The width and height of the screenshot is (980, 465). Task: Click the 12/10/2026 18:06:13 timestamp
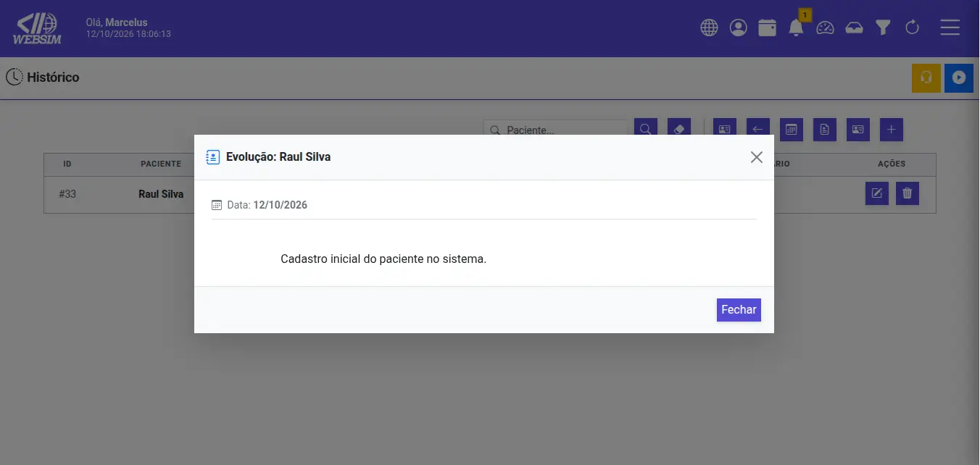point(128,34)
